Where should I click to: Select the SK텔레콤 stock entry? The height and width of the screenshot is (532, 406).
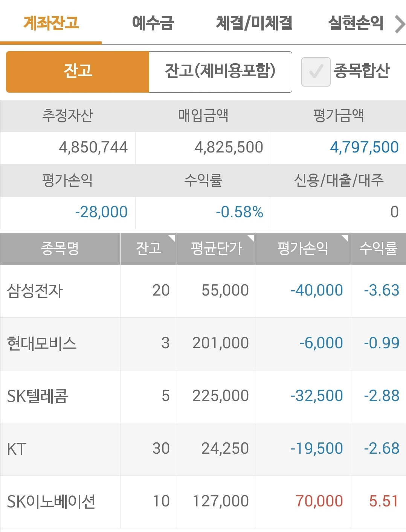pos(60,396)
